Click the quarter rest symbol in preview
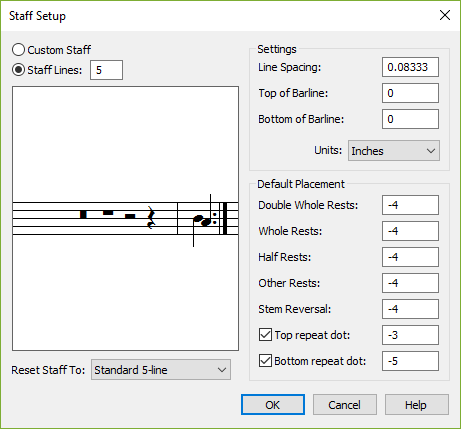This screenshot has width=461, height=429. tap(151, 218)
